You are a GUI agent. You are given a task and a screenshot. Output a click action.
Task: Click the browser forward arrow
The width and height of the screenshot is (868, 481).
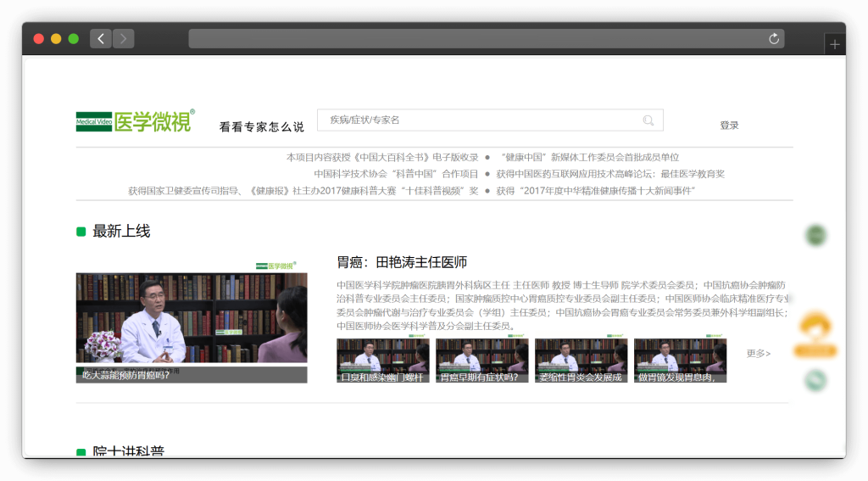pos(124,39)
